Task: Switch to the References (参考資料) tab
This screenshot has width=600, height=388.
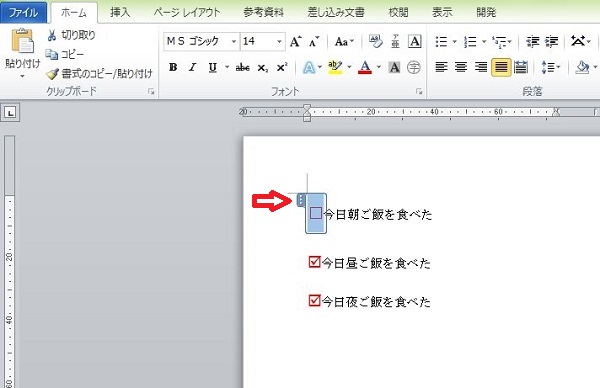Action: click(263, 12)
